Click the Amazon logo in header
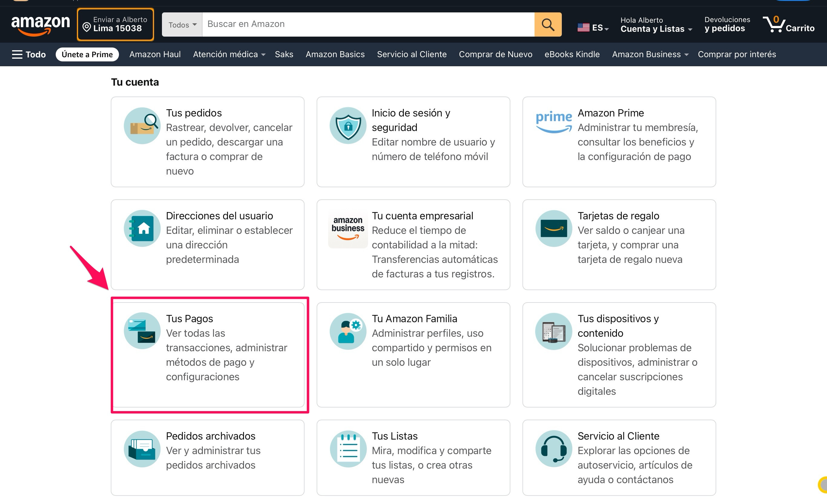Image resolution: width=827 pixels, height=504 pixels. (40, 25)
